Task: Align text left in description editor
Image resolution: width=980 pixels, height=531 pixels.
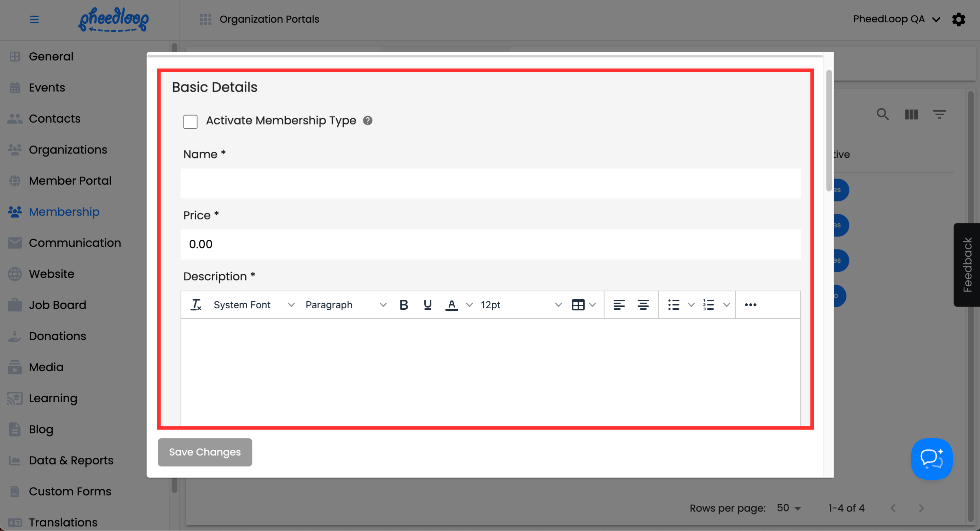Action: 619,305
